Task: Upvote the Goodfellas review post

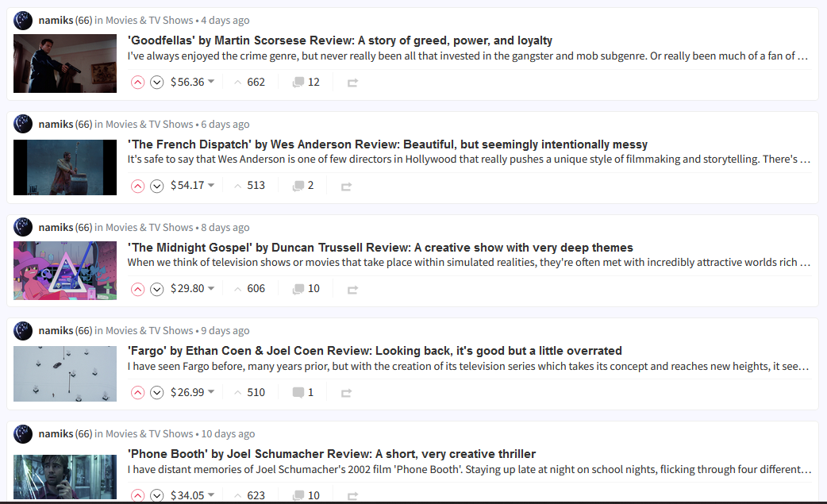Action: point(137,83)
